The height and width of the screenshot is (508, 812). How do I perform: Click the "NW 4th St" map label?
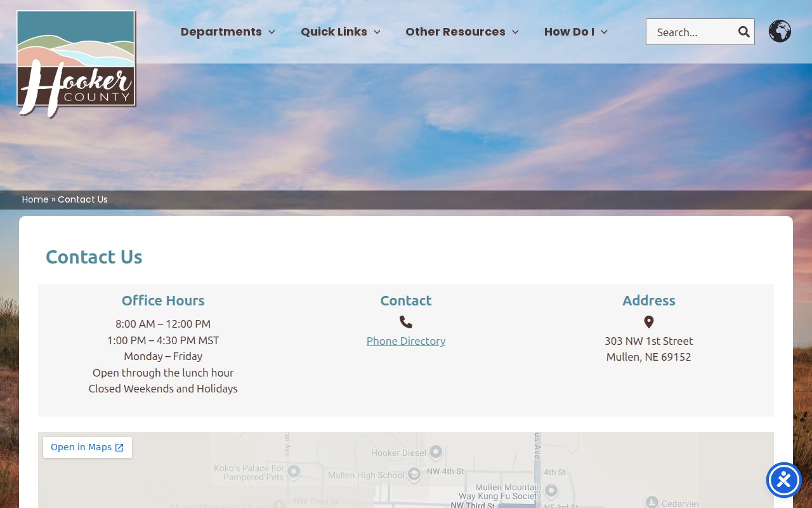pos(445,471)
